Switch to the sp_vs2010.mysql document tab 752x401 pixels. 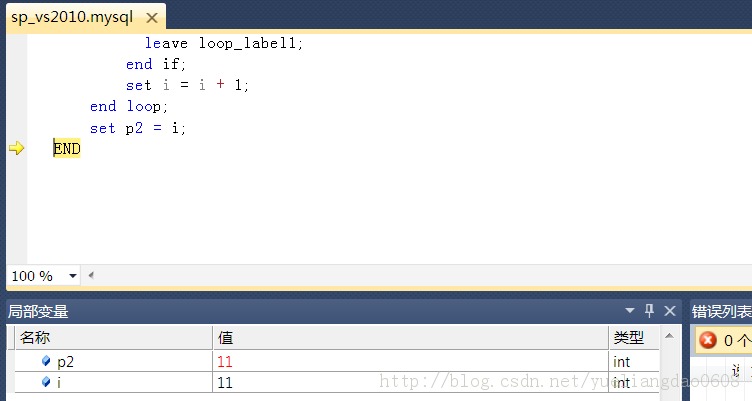click(x=70, y=18)
